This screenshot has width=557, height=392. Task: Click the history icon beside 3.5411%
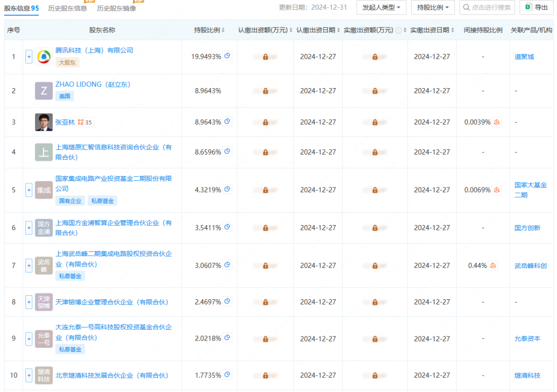pos(227,227)
